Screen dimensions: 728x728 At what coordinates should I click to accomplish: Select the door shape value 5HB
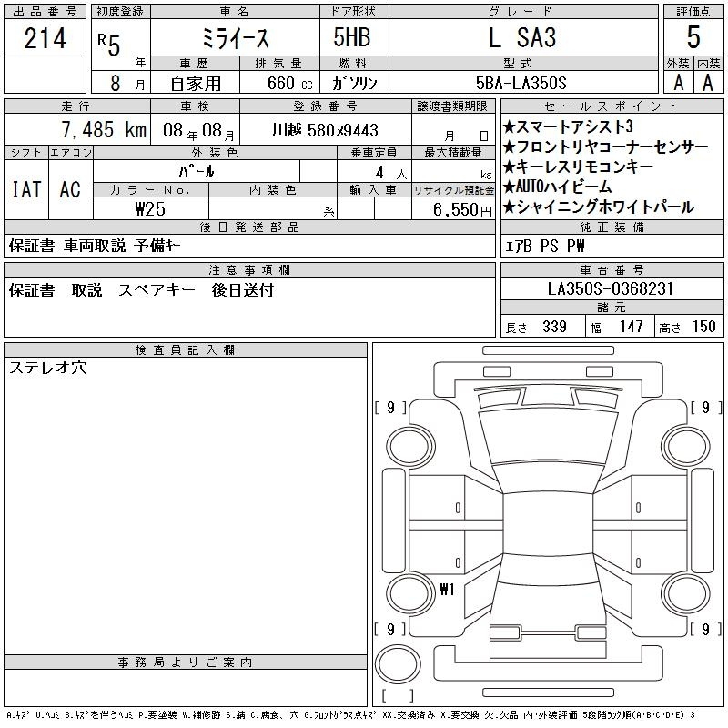(352, 37)
